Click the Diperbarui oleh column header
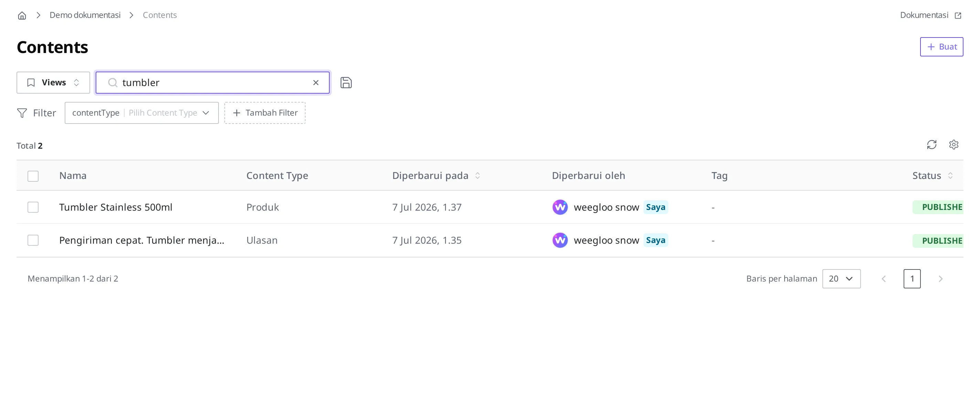The height and width of the screenshot is (413, 980). pos(588,176)
